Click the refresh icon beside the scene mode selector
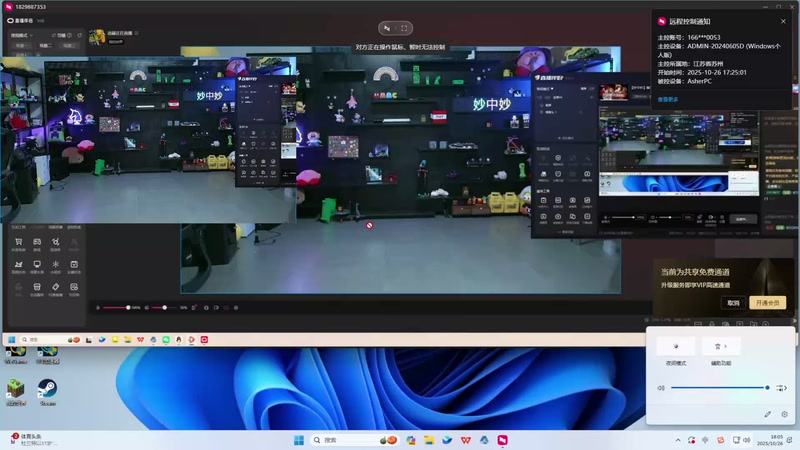Viewport: 800px width, 450px height. tap(79, 35)
